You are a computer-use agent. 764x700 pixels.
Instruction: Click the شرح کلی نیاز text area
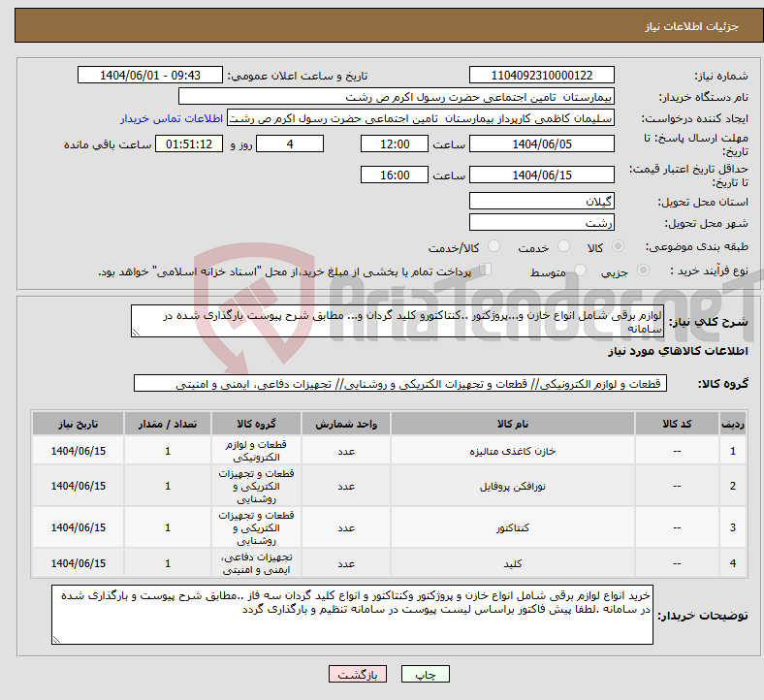[x=398, y=321]
